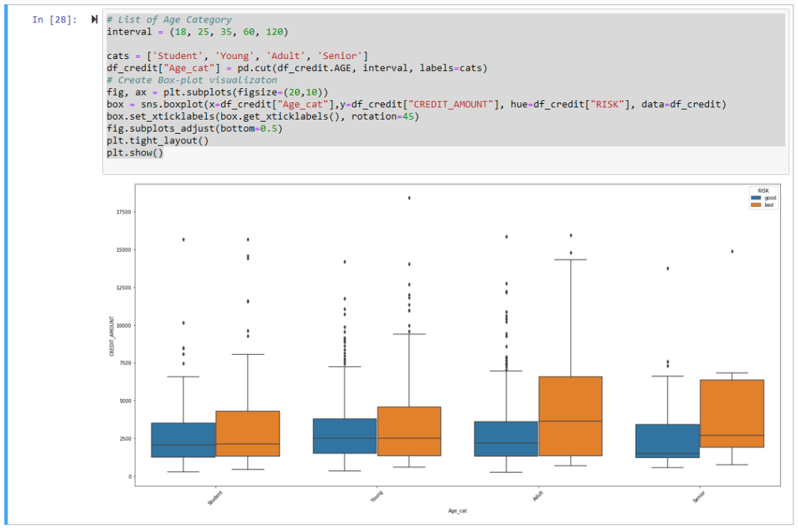Image resolution: width=798 pixels, height=532 pixels.
Task: Click the Age_cat x-axis label
Action: [457, 510]
